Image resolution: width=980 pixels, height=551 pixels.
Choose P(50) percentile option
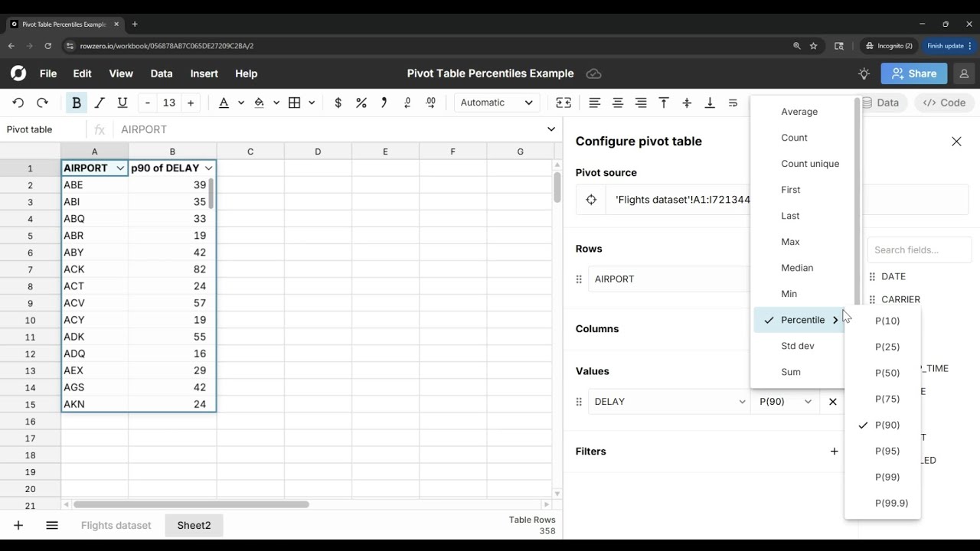coord(887,373)
